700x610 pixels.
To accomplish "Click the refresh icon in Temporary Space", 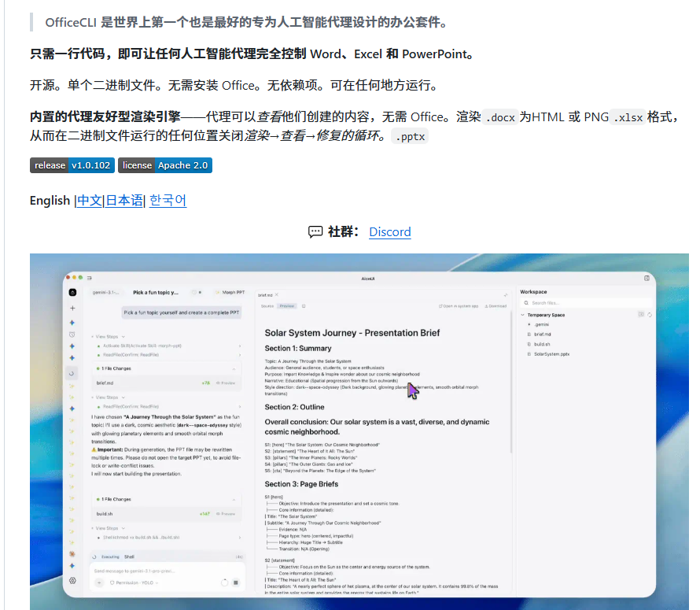I will (650, 315).
